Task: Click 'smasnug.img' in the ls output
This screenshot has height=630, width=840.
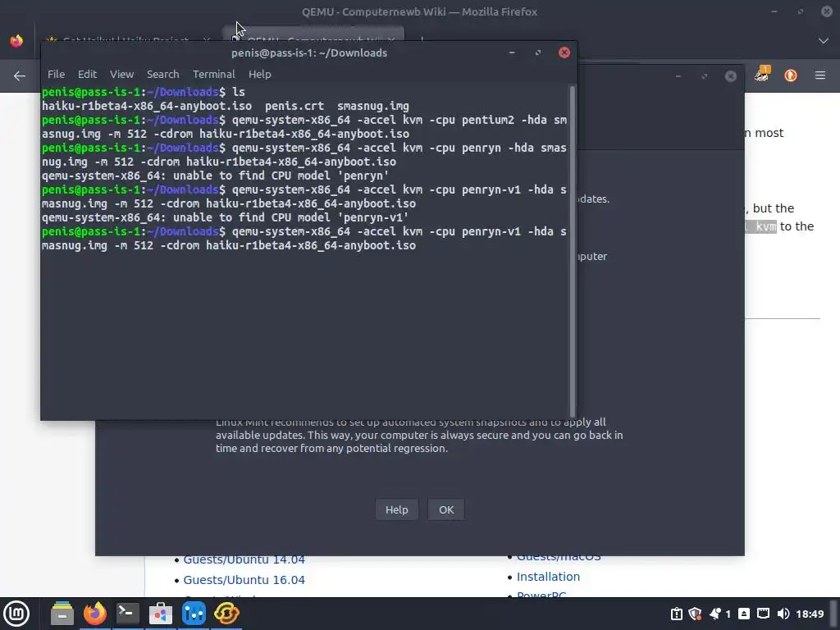Action: pos(373,106)
